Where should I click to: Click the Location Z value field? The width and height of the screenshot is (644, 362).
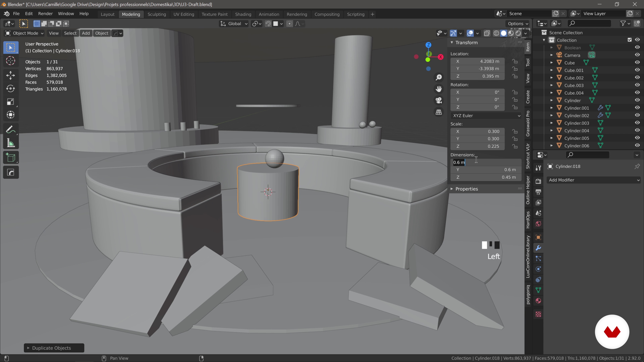pos(477,76)
